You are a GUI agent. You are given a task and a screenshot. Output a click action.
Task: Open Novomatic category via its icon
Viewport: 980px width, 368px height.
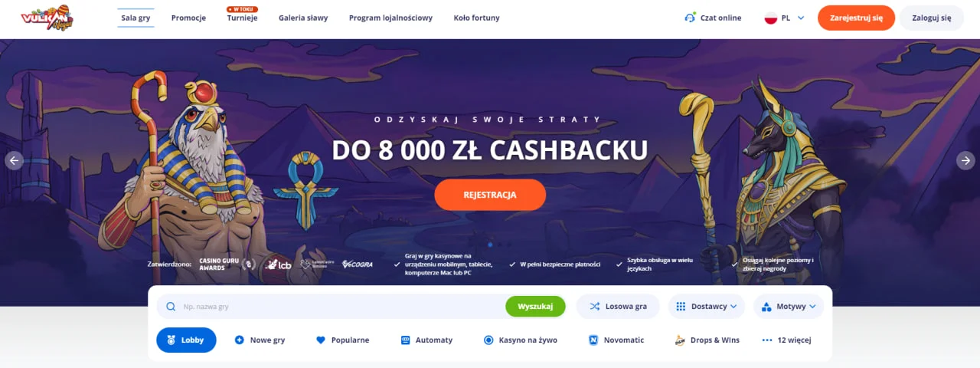[593, 340]
